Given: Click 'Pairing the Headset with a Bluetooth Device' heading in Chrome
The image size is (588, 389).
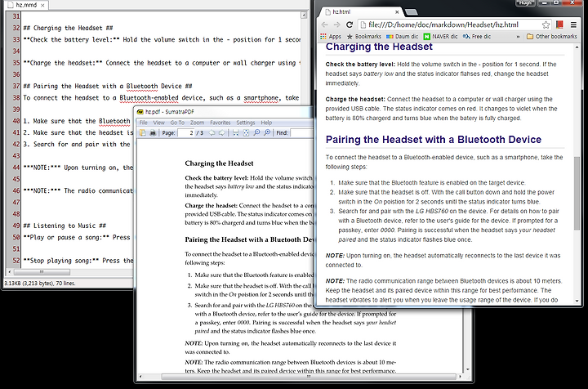Looking at the screenshot, I should click(434, 140).
